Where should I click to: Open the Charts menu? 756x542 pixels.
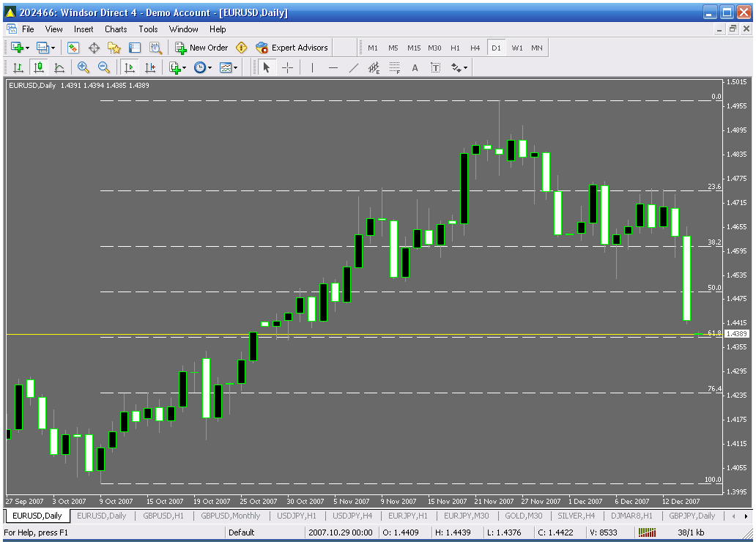pyautogui.click(x=116, y=29)
